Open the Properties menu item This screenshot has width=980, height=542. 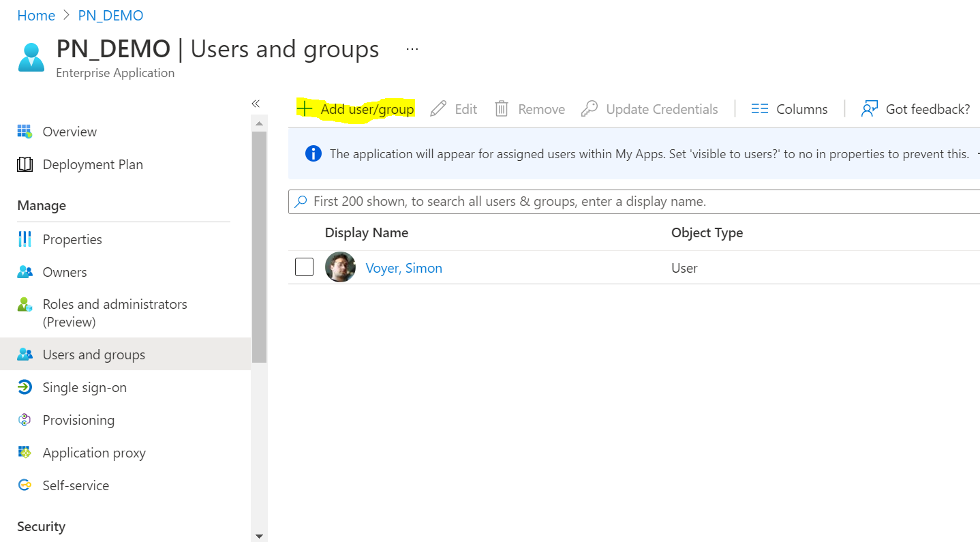pyautogui.click(x=72, y=239)
